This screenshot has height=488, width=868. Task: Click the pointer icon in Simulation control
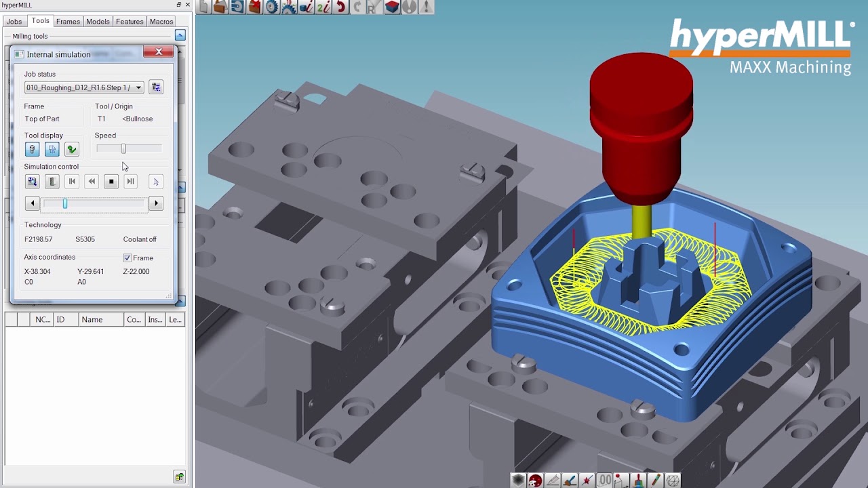pos(155,182)
